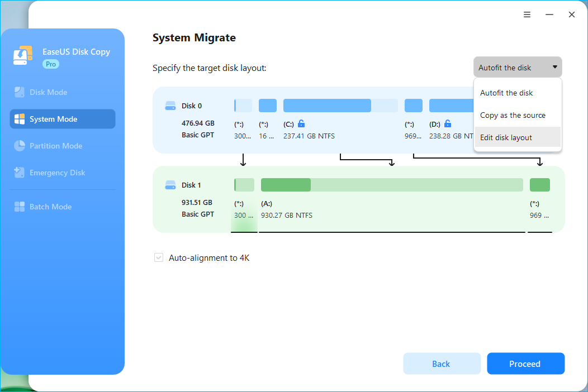Enable the Auto-alignment to 4K checkbox
The height and width of the screenshot is (392, 588).
(158, 257)
